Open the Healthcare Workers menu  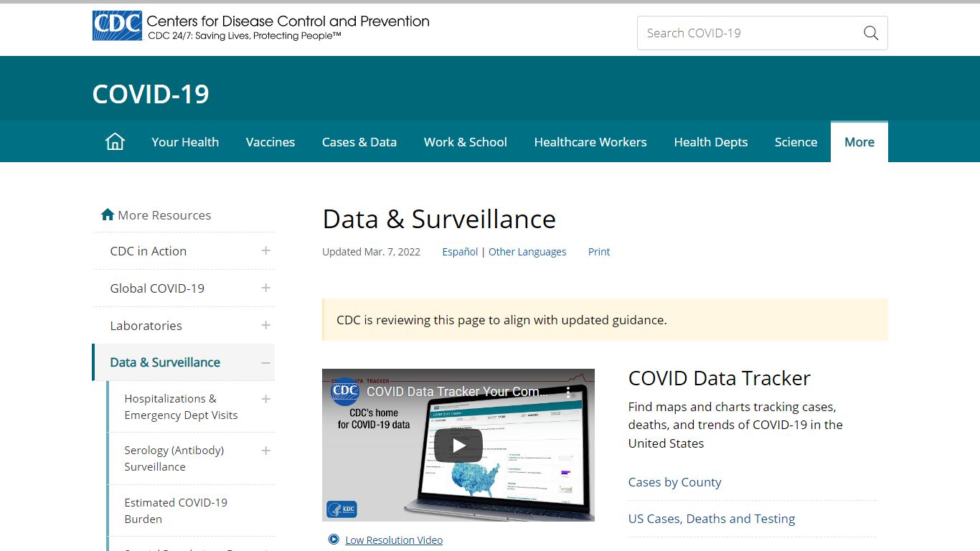click(x=590, y=142)
